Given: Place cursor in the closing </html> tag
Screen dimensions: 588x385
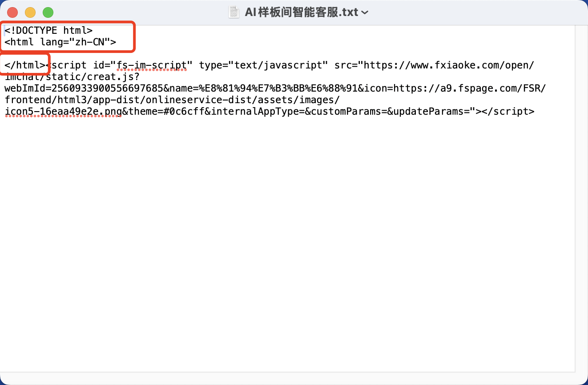Looking at the screenshot, I should click(x=25, y=65).
